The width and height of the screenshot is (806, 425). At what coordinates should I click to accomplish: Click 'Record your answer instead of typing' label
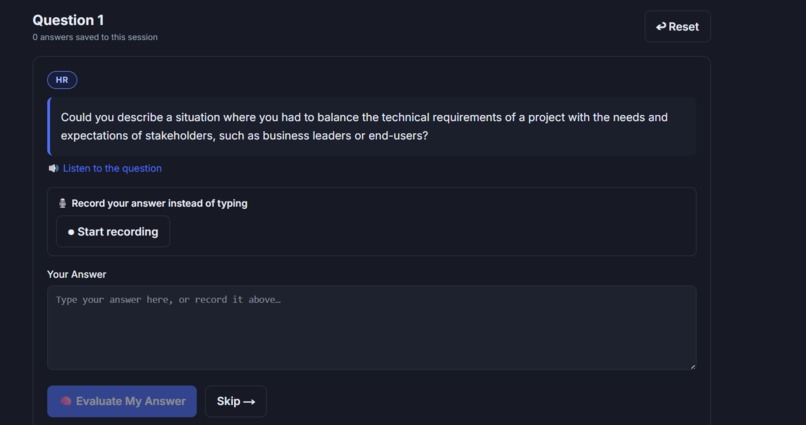pos(159,204)
